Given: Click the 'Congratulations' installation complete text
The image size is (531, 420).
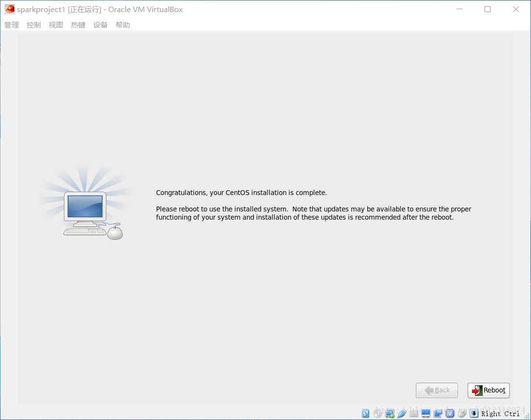Looking at the screenshot, I should pyautogui.click(x=242, y=193).
